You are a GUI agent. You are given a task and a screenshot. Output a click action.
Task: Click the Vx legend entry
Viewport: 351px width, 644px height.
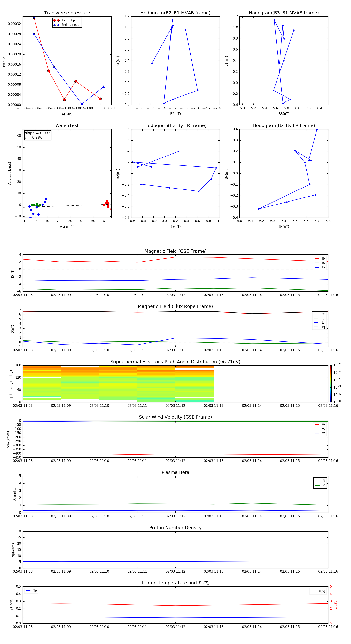(x=320, y=424)
